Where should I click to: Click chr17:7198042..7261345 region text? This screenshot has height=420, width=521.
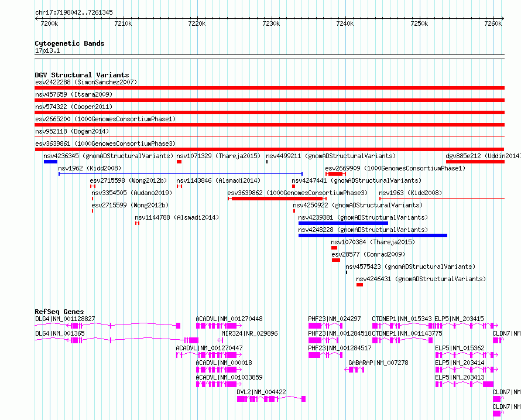74,13
